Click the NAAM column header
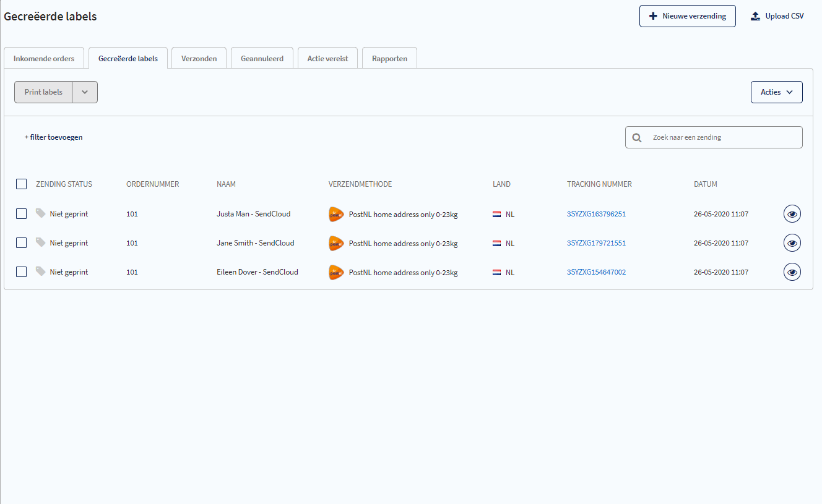Image resolution: width=822 pixels, height=504 pixels. click(226, 184)
